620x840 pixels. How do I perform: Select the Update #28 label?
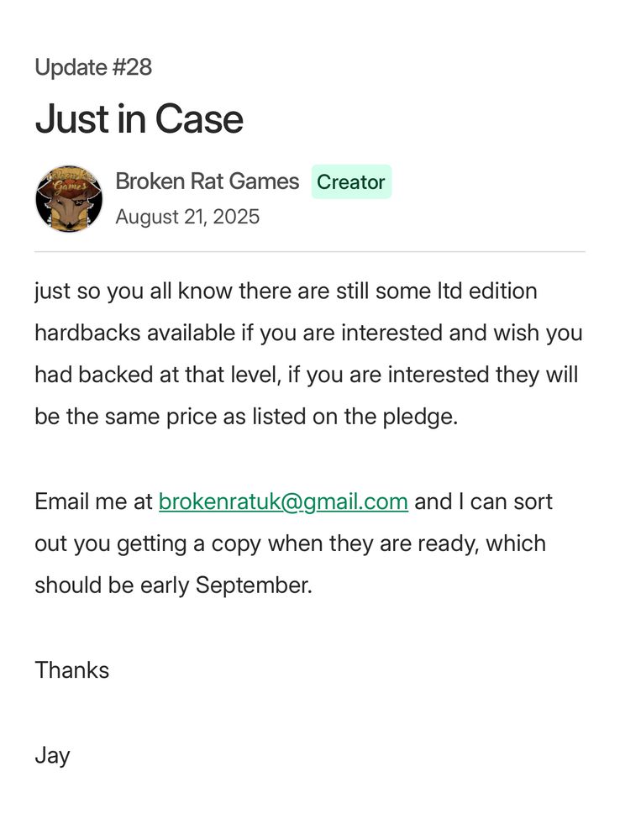(93, 67)
